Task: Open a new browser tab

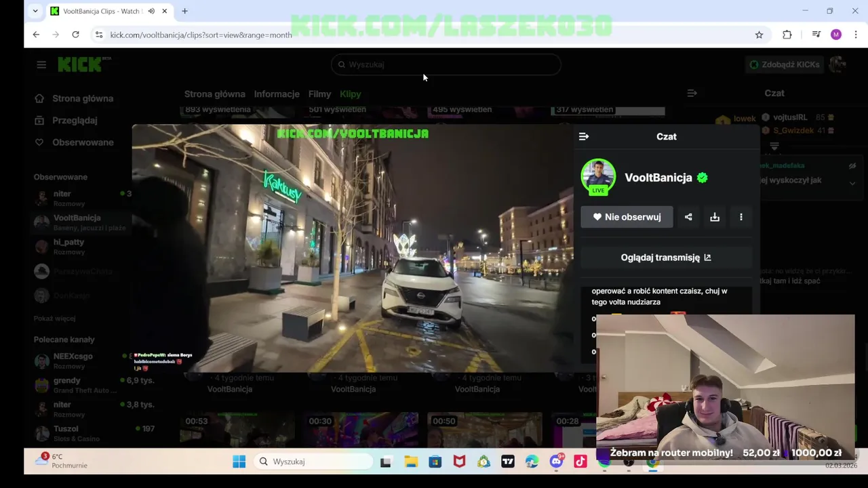Action: click(x=184, y=11)
